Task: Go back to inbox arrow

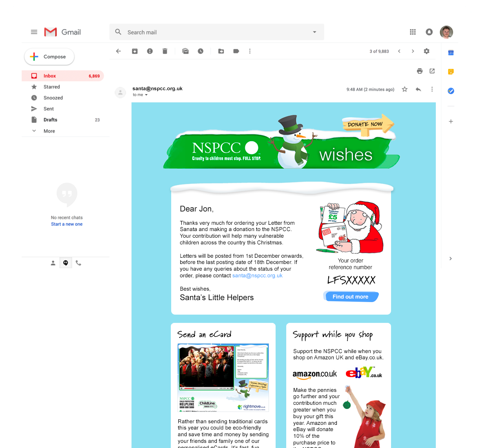Action: click(119, 51)
